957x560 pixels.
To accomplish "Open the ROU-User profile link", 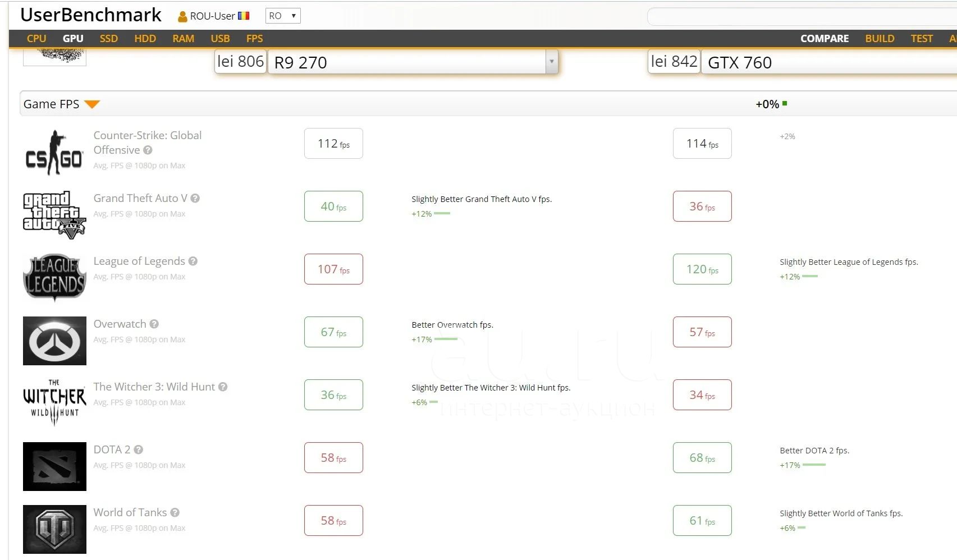I will pos(212,16).
